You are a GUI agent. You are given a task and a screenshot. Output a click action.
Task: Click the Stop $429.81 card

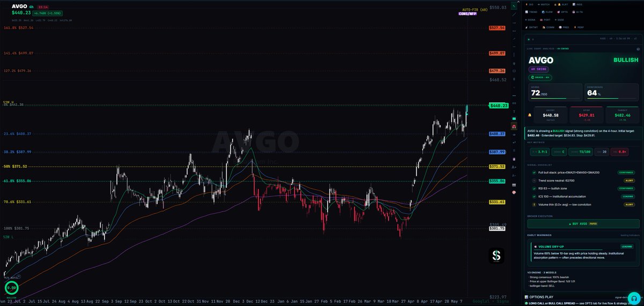point(587,115)
